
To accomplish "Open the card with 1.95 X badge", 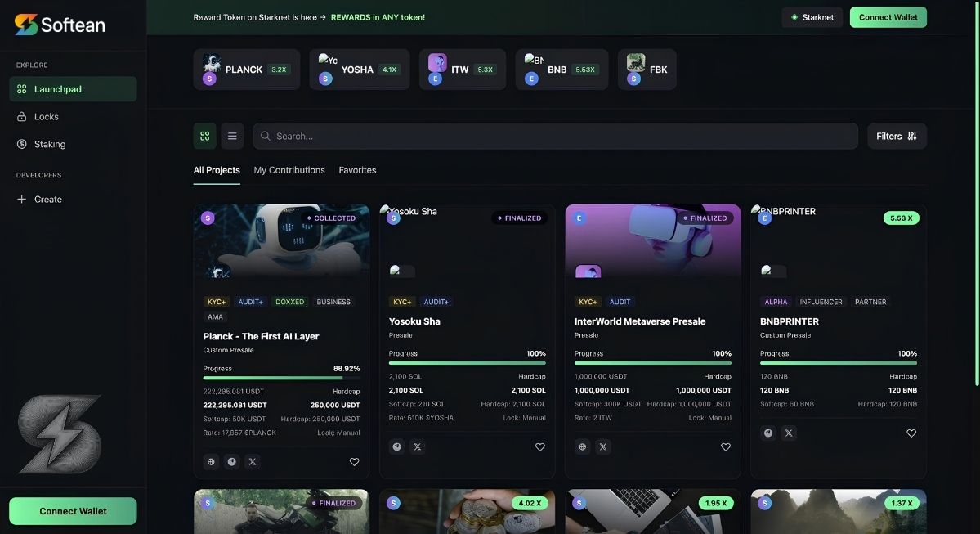I will 653,511.
